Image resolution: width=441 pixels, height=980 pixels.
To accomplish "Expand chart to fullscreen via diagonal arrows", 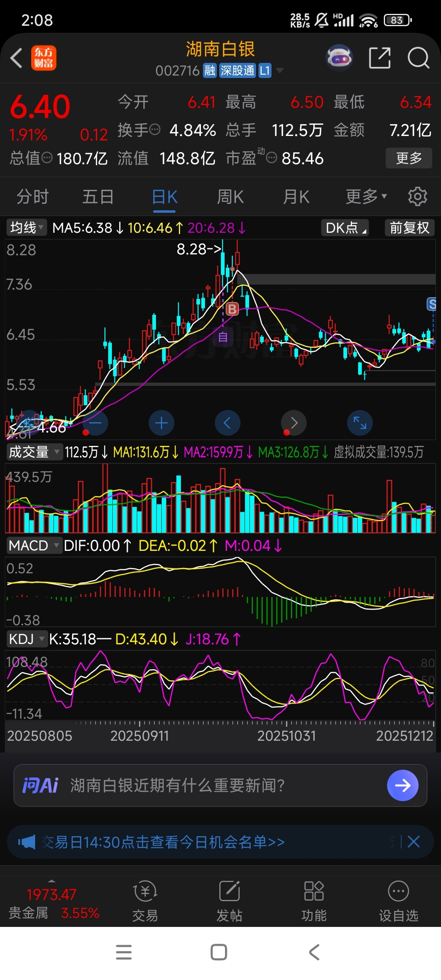I will 360,423.
